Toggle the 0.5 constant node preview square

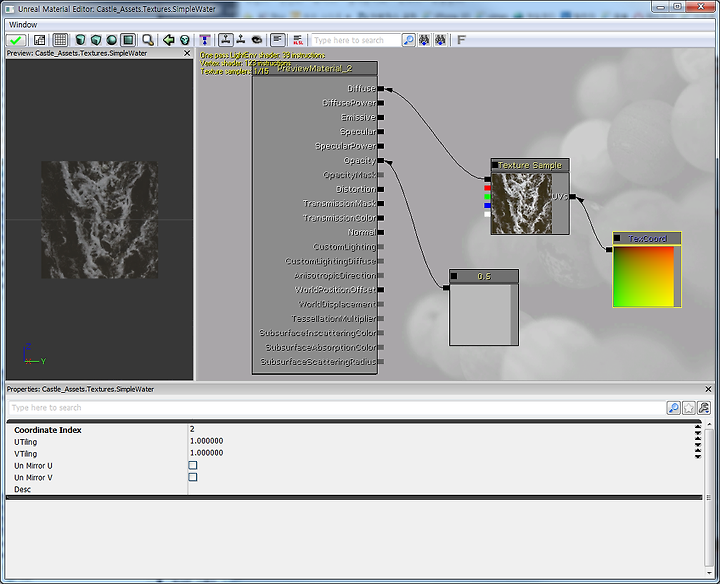[x=454, y=276]
